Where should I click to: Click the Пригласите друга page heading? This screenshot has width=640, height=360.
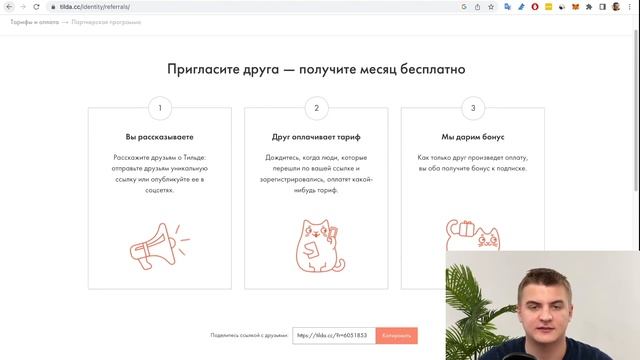point(316,69)
